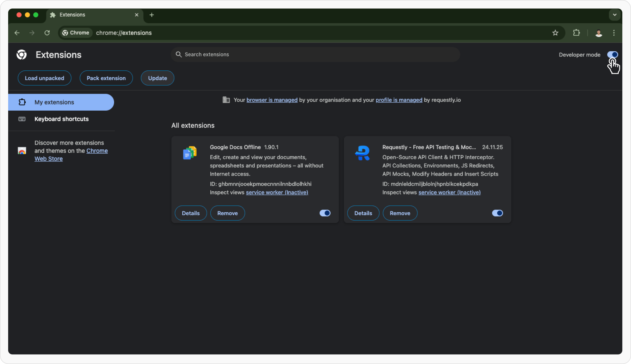631x364 pixels.
Task: Click the Google Docs Offline icon
Action: point(190,153)
